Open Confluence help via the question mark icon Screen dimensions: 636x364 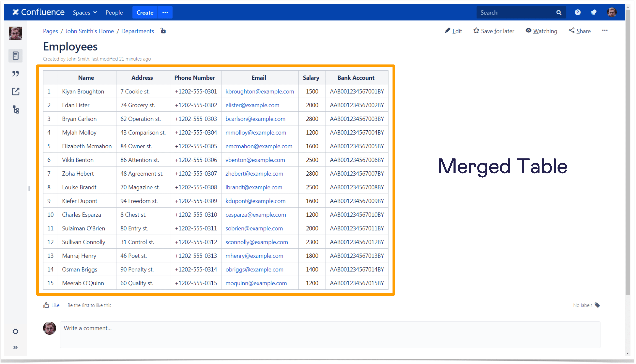pos(577,12)
